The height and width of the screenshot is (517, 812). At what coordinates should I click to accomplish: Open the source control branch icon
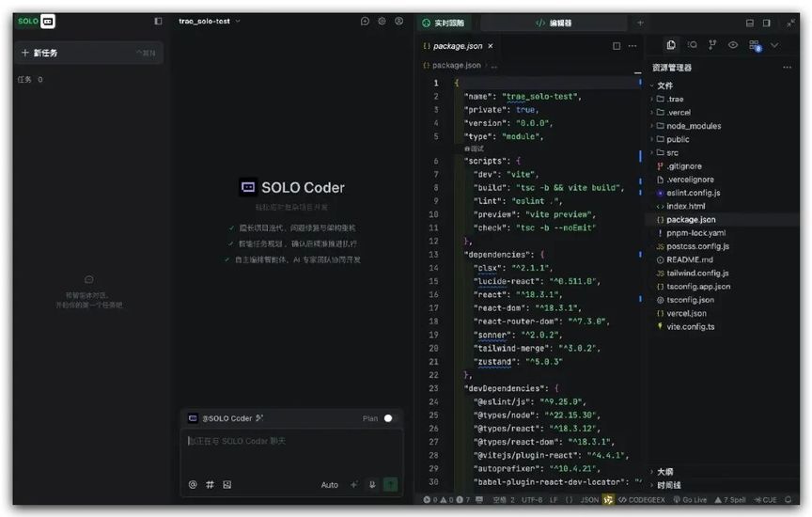pyautogui.click(x=711, y=45)
